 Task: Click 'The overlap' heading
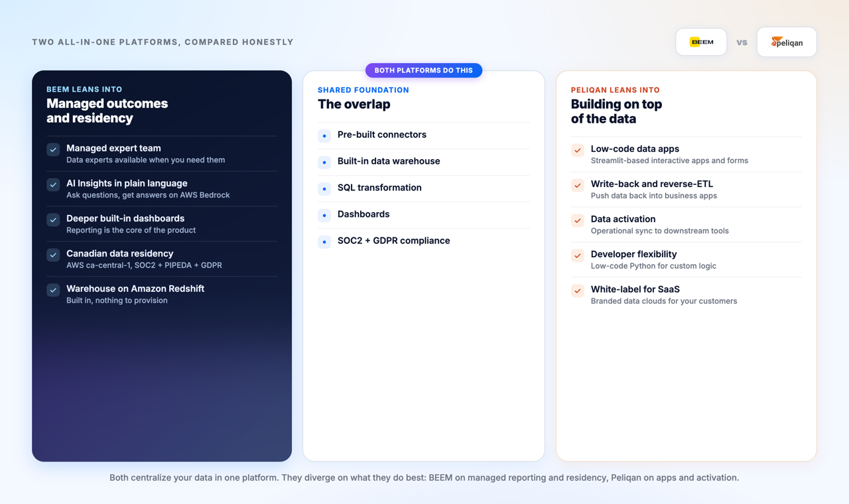click(x=354, y=104)
